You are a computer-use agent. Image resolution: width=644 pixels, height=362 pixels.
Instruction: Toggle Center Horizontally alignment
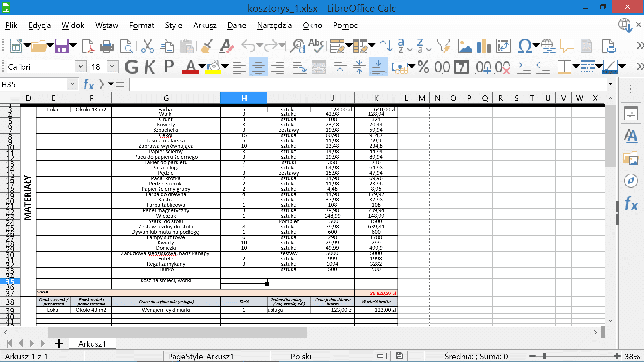258,67
